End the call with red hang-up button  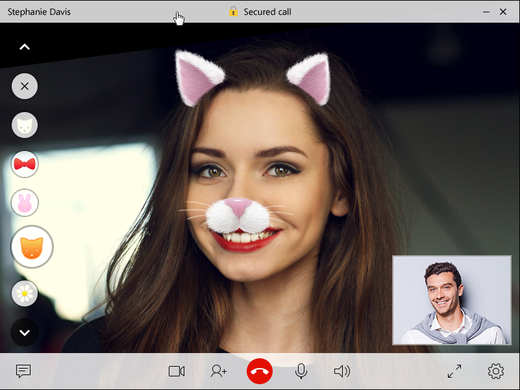pos(260,371)
